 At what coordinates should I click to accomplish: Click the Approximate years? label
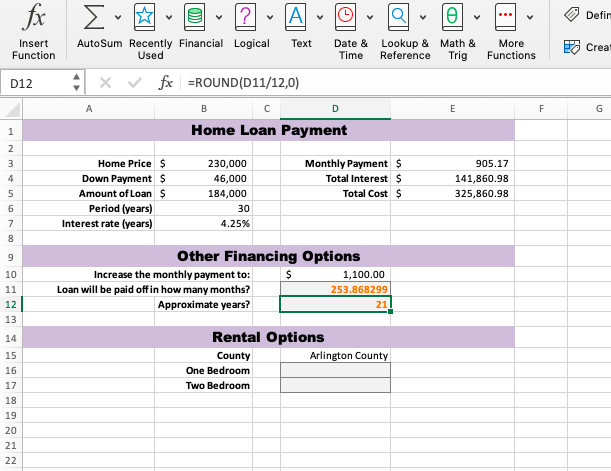coord(203,304)
